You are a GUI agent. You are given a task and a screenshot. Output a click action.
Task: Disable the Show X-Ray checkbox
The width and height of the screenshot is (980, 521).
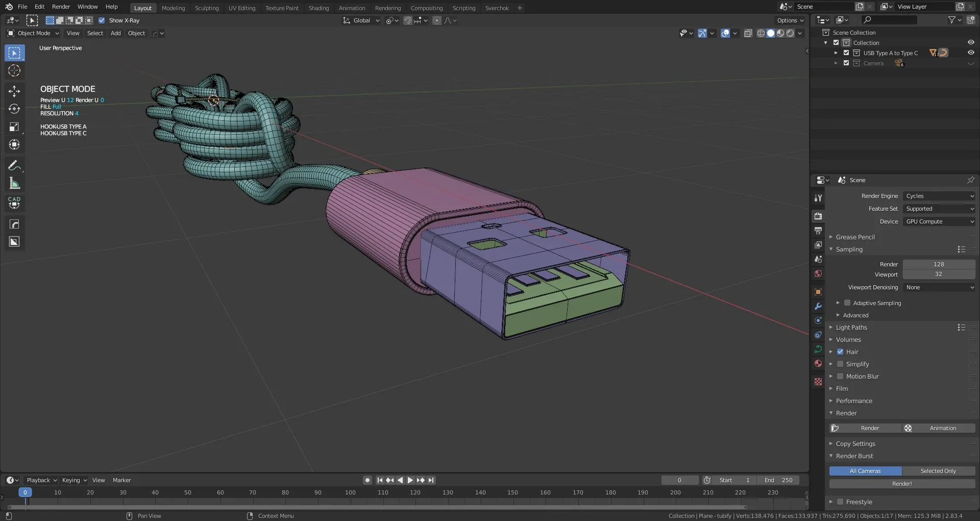pos(102,20)
